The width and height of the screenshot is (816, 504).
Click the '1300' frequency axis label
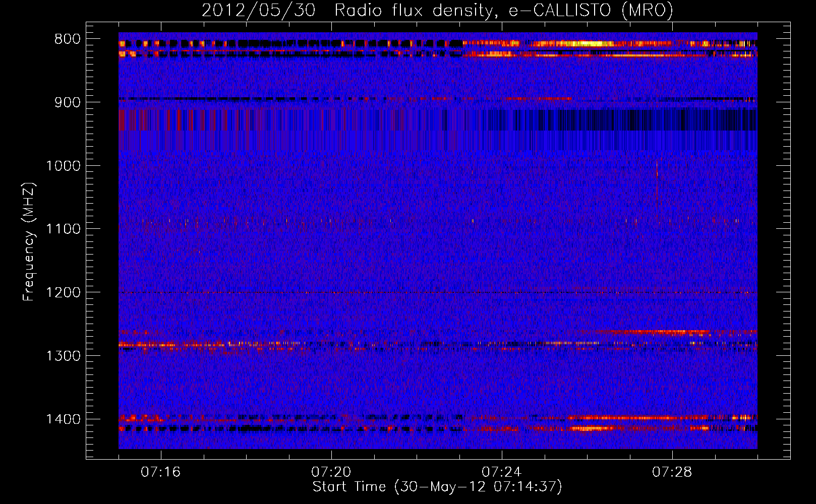click(x=63, y=356)
